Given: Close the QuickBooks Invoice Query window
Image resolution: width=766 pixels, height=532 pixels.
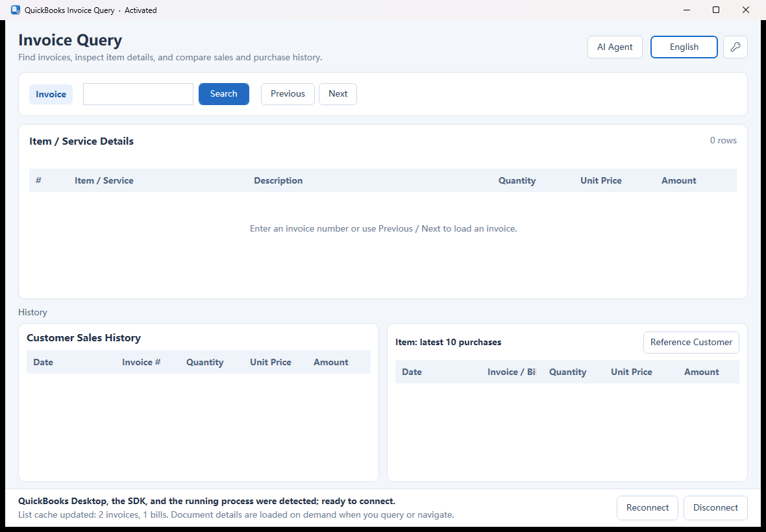Looking at the screenshot, I should (746, 10).
